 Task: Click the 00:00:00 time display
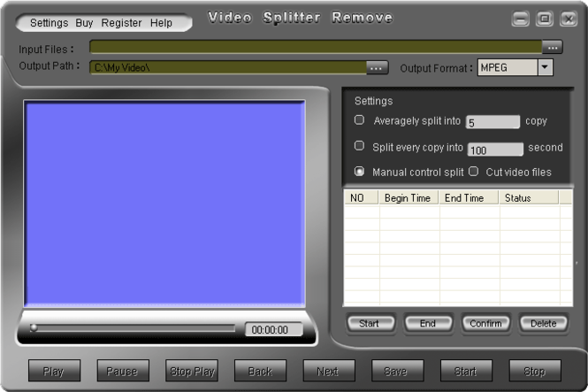coord(273,330)
